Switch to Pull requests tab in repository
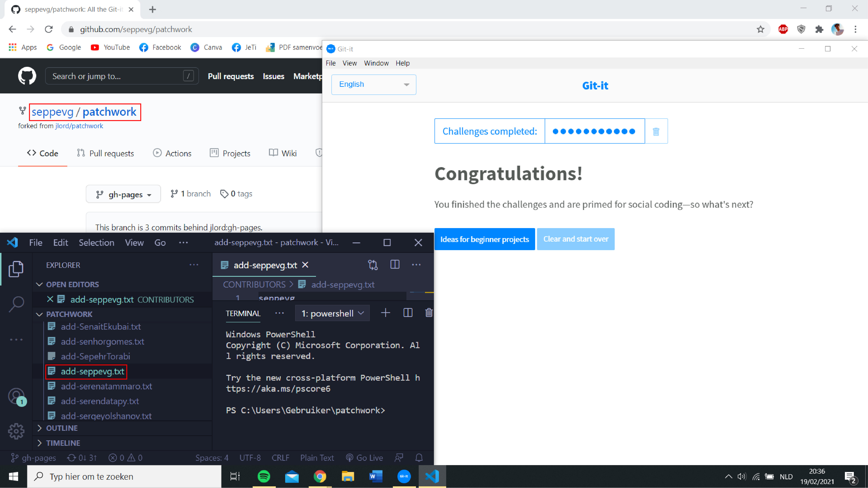The width and height of the screenshot is (868, 488). pos(105,153)
